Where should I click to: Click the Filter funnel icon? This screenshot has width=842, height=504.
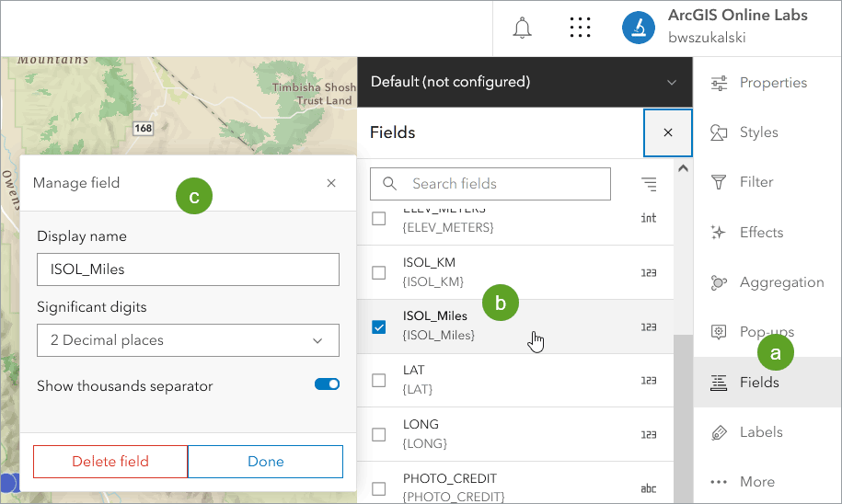coord(719,182)
